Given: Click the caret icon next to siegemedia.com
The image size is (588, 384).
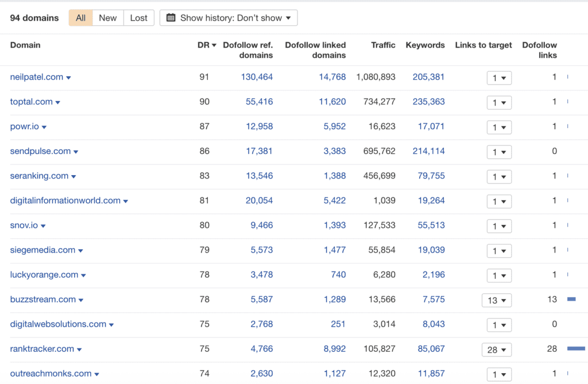Looking at the screenshot, I should pyautogui.click(x=80, y=250).
